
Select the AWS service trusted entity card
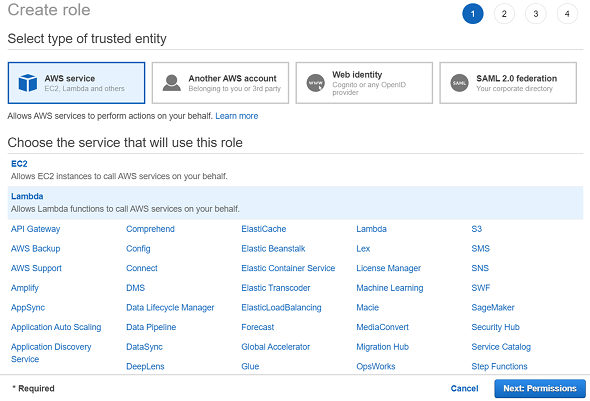click(x=76, y=83)
